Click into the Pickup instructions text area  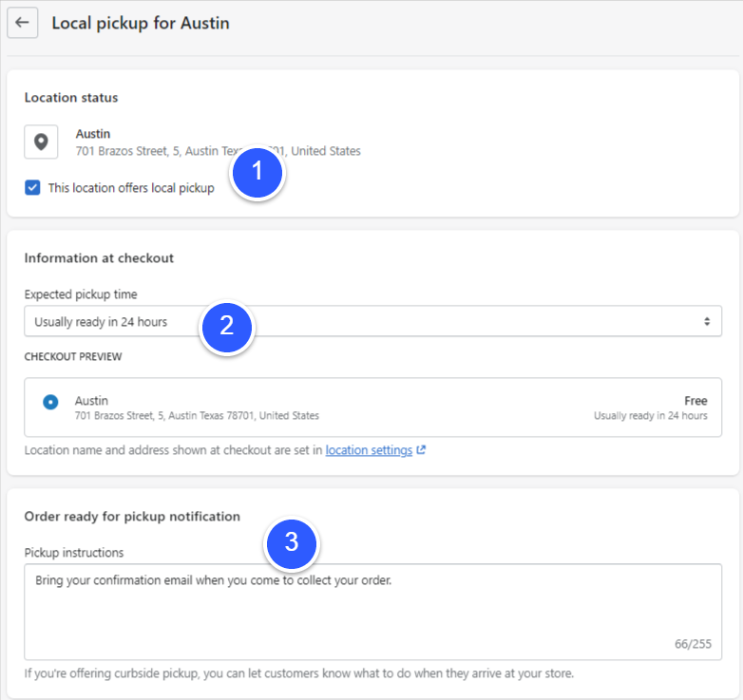tap(372, 612)
